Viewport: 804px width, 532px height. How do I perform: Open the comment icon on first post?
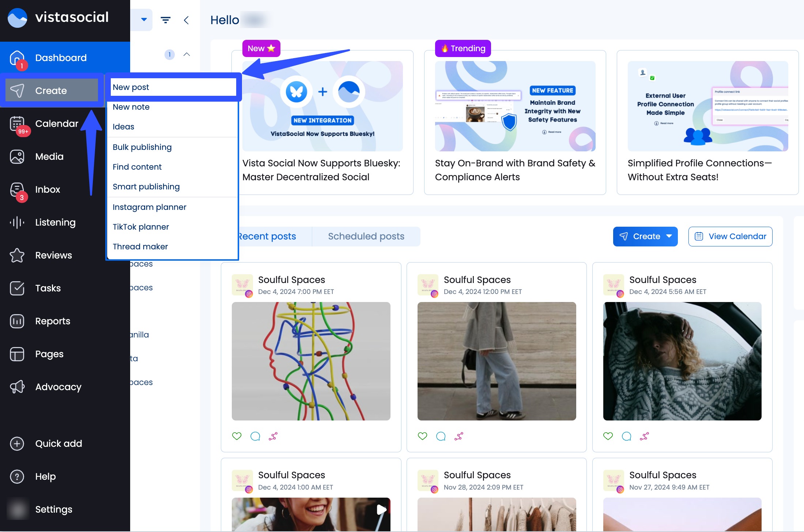click(x=255, y=436)
